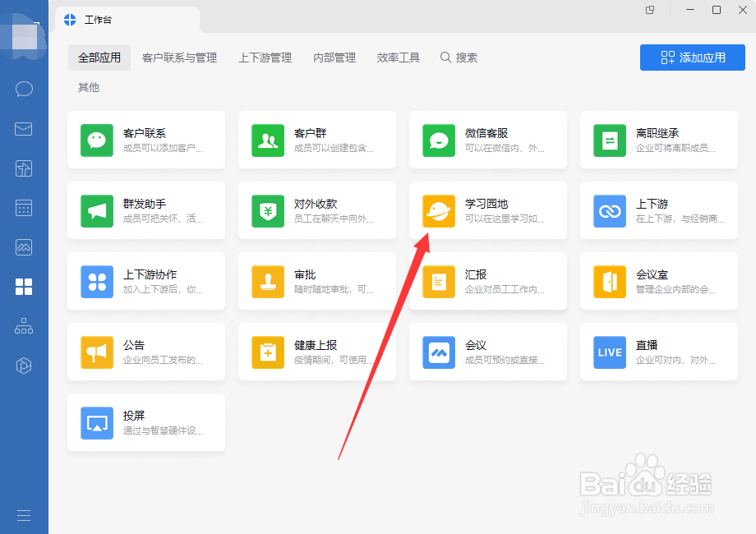The width and height of the screenshot is (756, 534).
Task: Open the 客户联系 app icon
Action: pos(97,140)
